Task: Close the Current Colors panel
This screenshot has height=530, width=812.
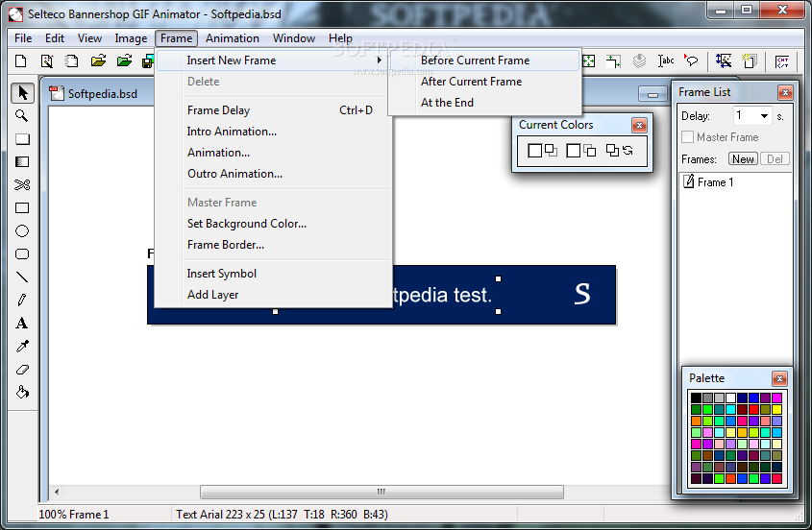Action: click(639, 125)
